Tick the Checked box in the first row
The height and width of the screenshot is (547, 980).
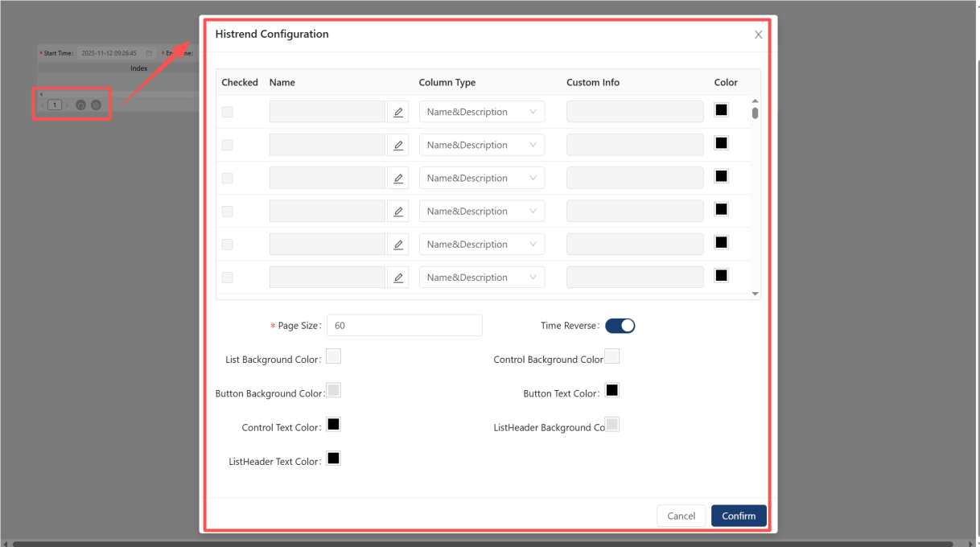(x=228, y=112)
